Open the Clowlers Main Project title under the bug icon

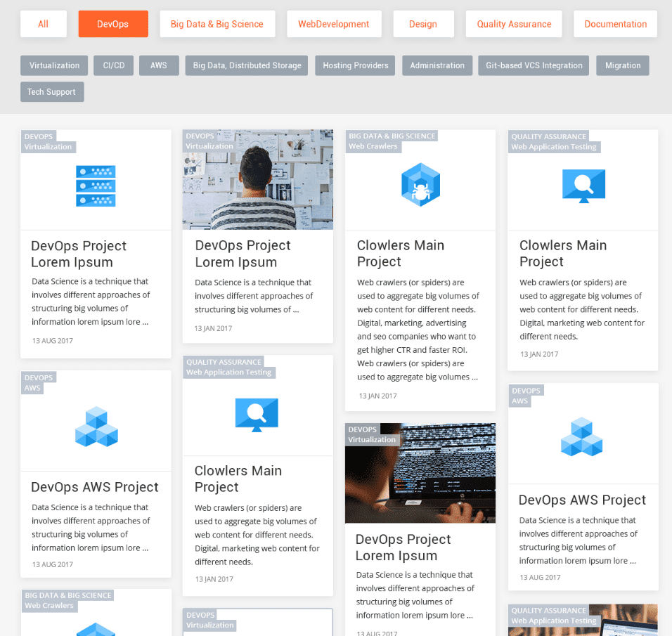tap(401, 253)
